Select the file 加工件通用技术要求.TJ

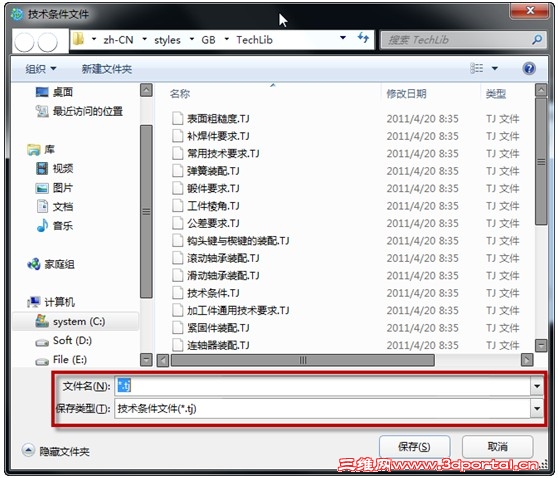coord(231,310)
